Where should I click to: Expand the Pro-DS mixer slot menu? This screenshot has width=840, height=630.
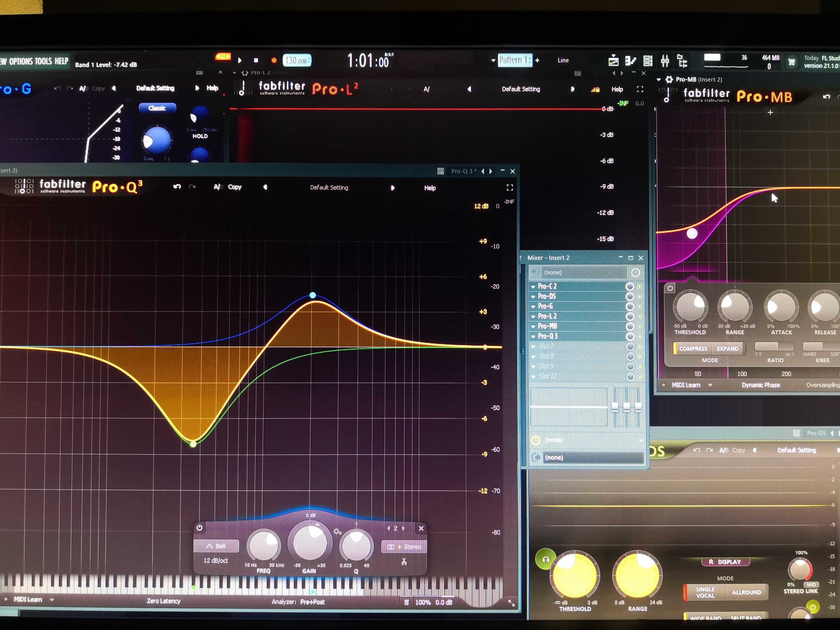pos(533,297)
